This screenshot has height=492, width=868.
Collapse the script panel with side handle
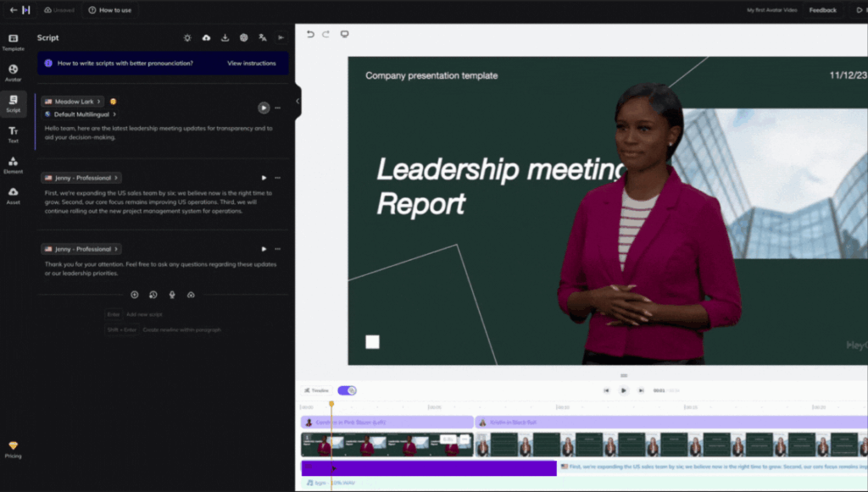297,101
